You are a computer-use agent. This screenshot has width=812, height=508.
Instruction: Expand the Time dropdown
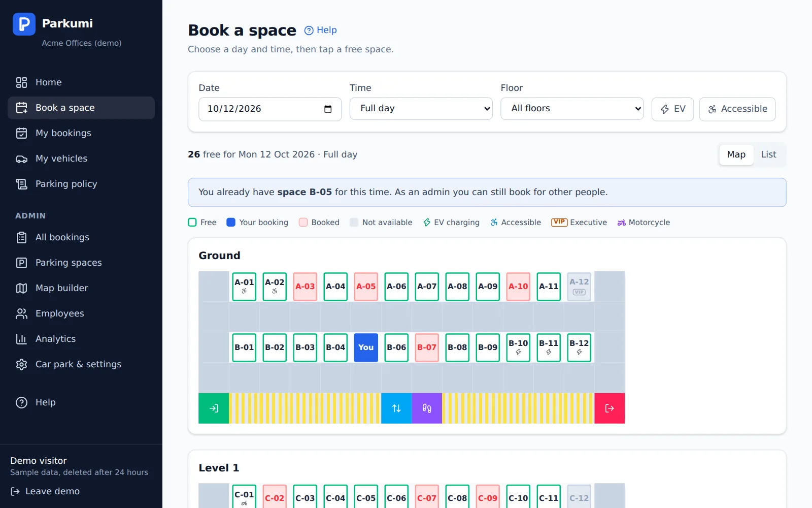click(421, 109)
